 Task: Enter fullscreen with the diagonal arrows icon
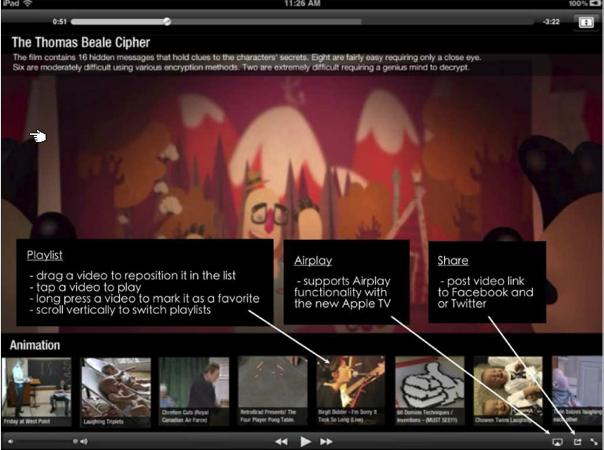click(x=594, y=442)
